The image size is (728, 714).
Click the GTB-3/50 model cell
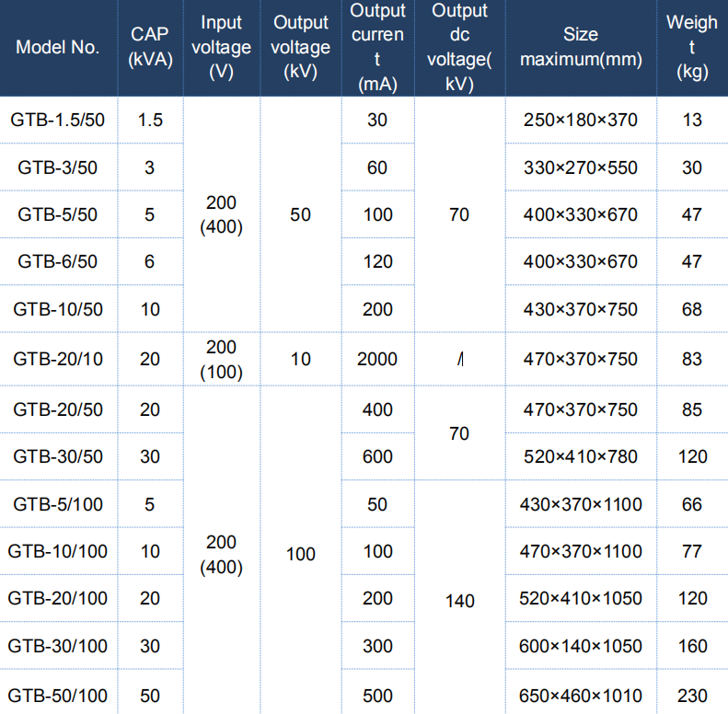click(58, 167)
